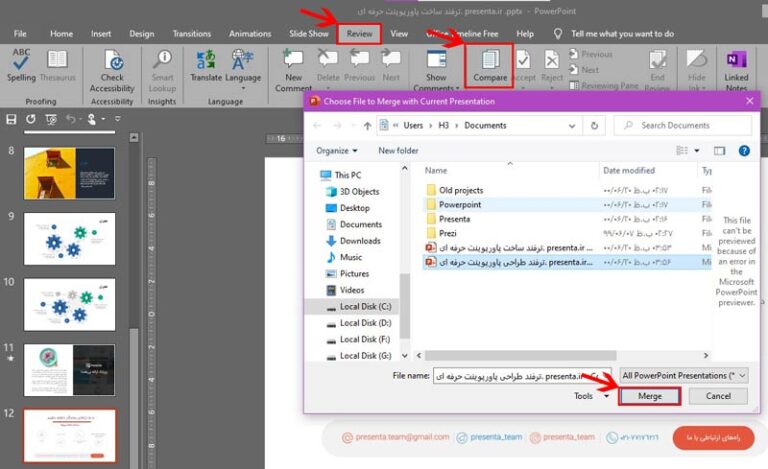This screenshot has height=469, width=768.
Task: Open the Presenta folder
Action: 454,219
